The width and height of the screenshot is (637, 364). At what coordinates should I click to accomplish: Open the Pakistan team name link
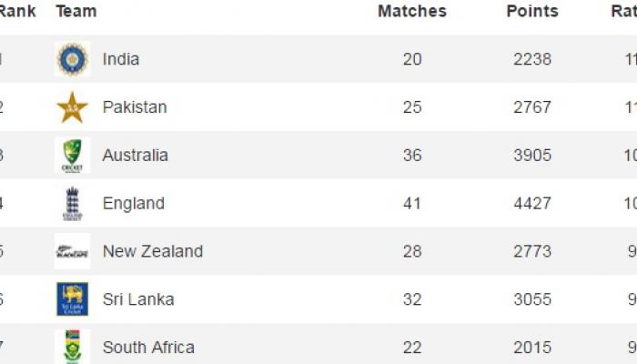[135, 107]
